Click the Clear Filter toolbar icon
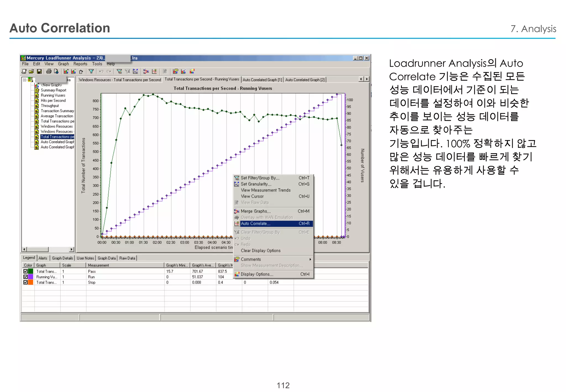 pyautogui.click(x=127, y=71)
